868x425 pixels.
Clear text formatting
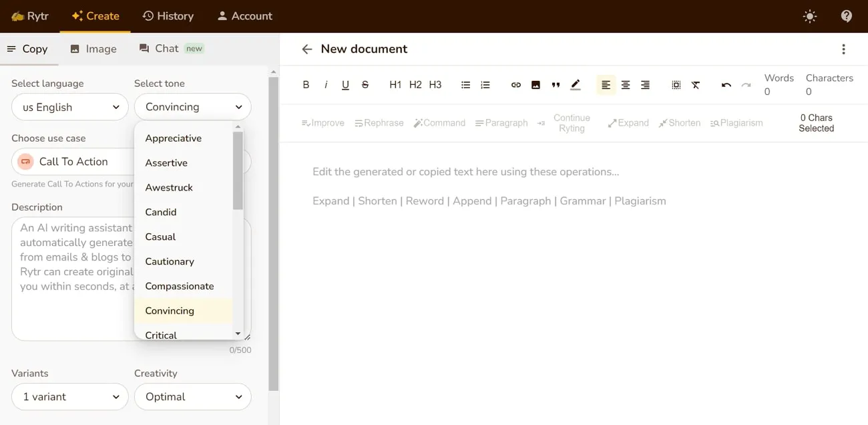click(x=696, y=85)
